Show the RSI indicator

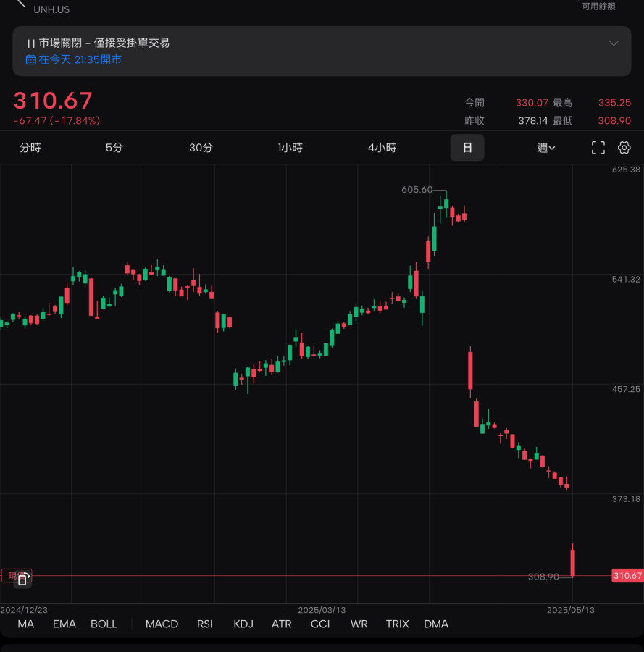[x=205, y=624]
